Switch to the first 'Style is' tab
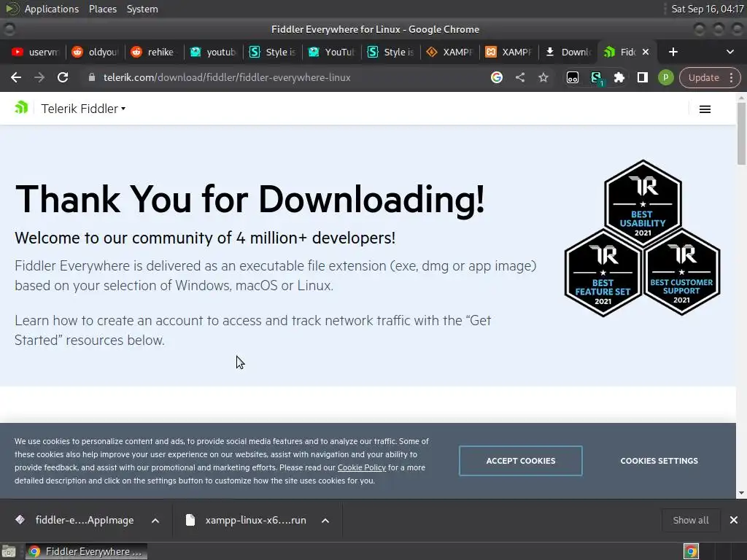The image size is (747, 560). [x=272, y=52]
